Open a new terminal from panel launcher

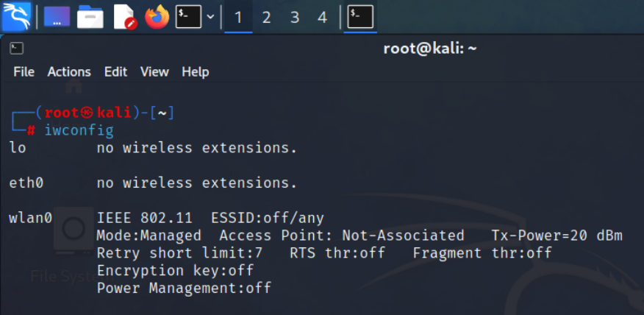tap(188, 16)
